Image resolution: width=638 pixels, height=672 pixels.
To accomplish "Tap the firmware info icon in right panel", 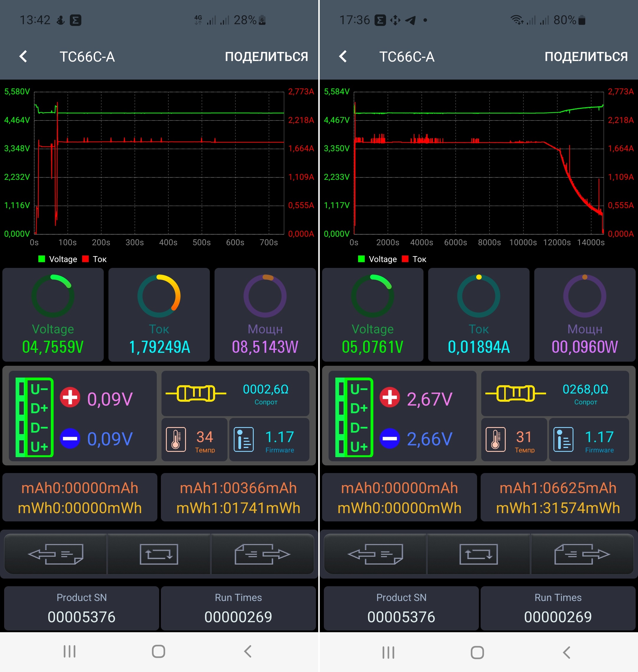I will click(x=563, y=439).
